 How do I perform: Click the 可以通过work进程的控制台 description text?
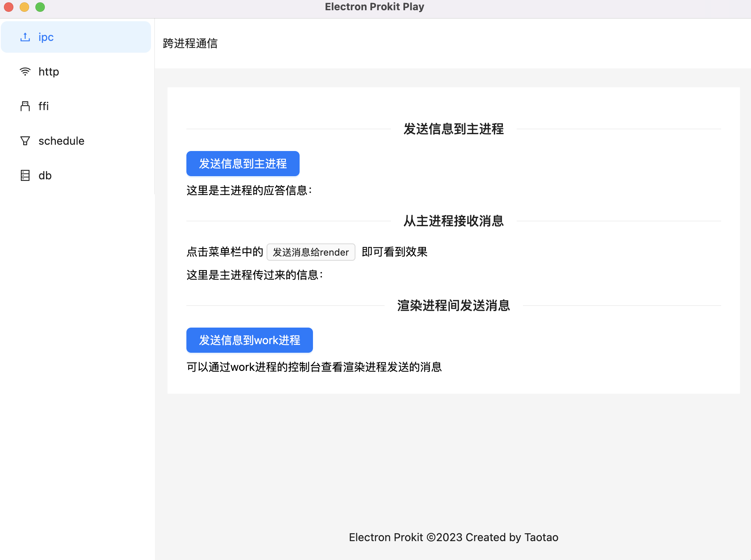314,367
